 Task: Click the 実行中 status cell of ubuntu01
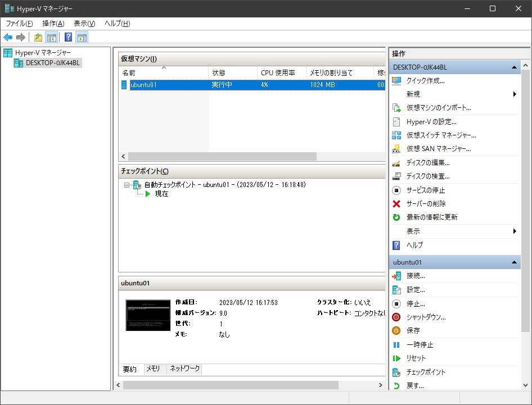[222, 85]
